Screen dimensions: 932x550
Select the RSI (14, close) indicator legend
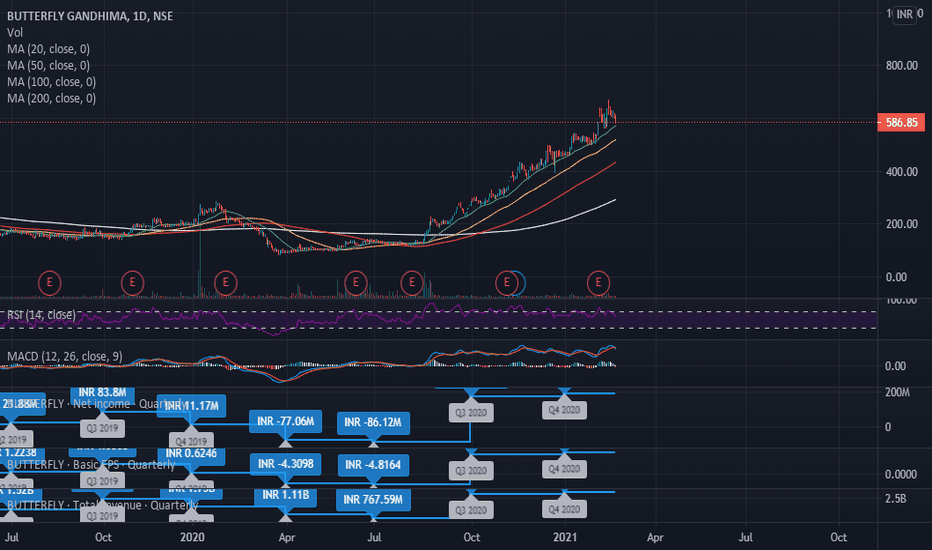click(41, 315)
